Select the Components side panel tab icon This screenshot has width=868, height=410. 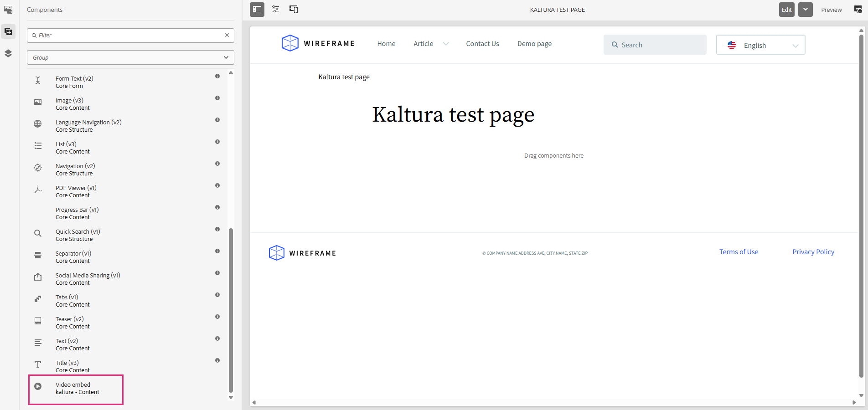click(x=8, y=31)
